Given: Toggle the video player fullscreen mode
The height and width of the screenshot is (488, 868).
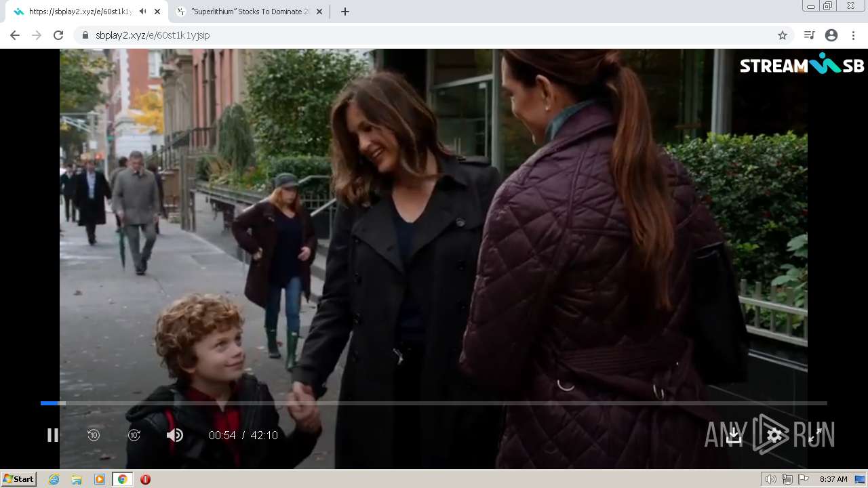Looking at the screenshot, I should pos(815,435).
